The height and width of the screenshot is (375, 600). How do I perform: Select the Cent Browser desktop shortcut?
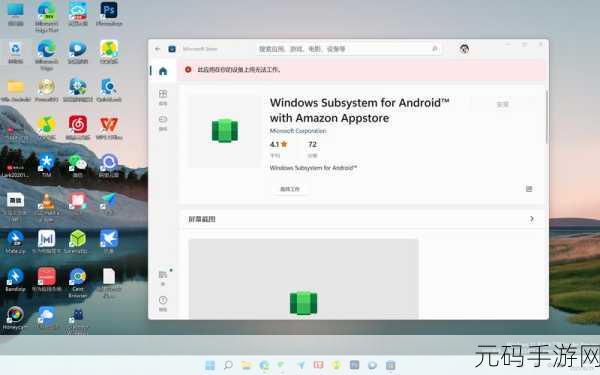[x=78, y=283]
